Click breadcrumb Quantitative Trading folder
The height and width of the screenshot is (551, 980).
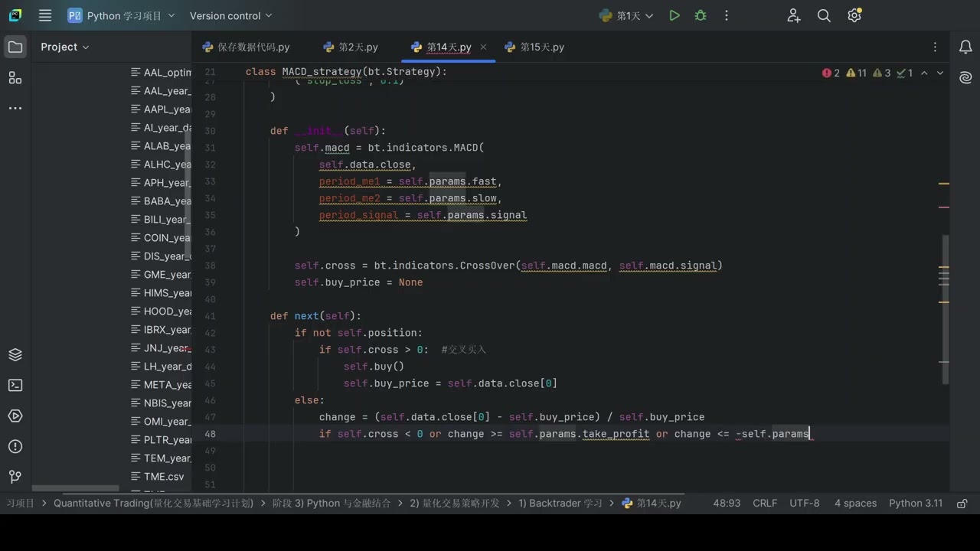(x=153, y=503)
